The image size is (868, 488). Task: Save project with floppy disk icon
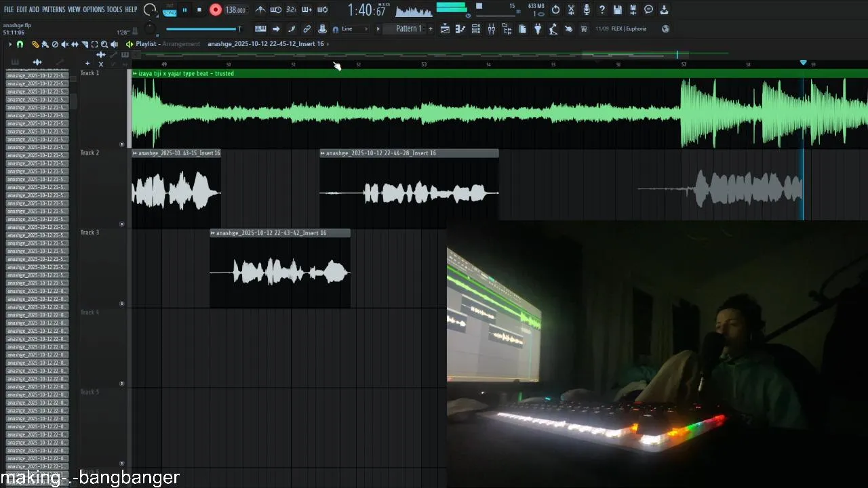(x=618, y=9)
